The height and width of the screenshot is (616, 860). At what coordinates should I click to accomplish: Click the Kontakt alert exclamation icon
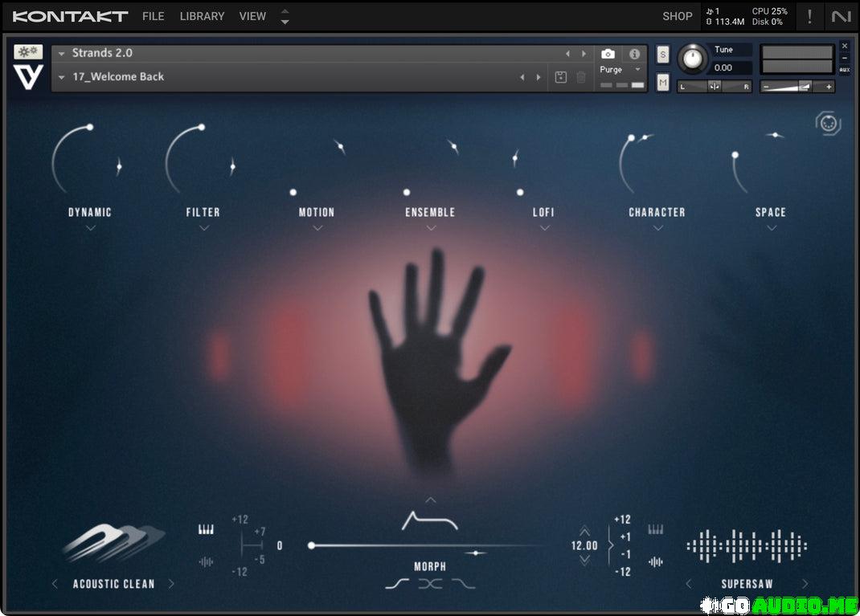click(809, 16)
